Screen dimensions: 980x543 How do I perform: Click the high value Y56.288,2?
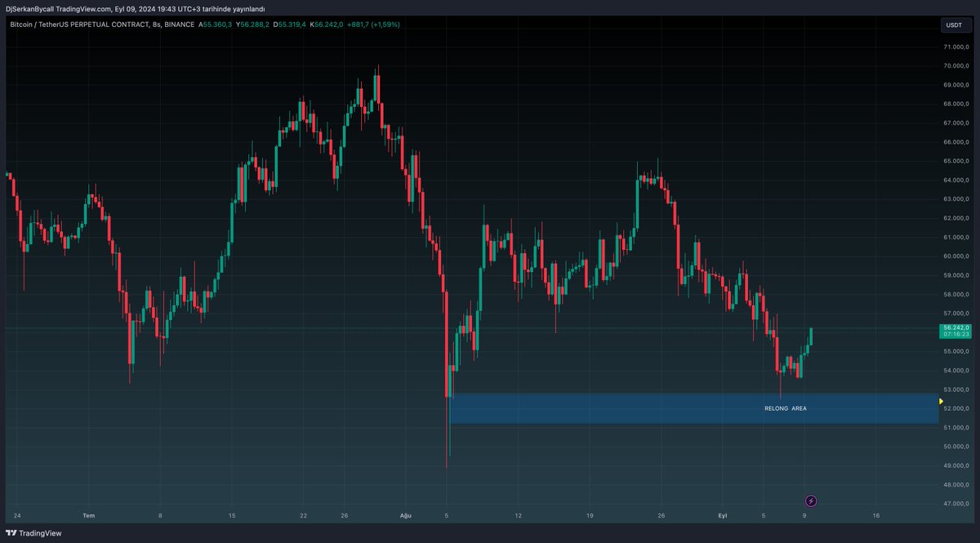(253, 24)
